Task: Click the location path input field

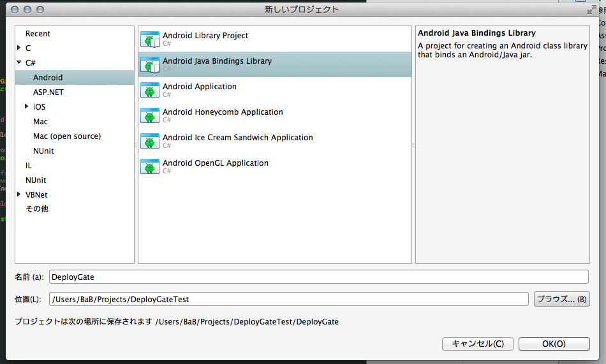Action: [x=289, y=300]
